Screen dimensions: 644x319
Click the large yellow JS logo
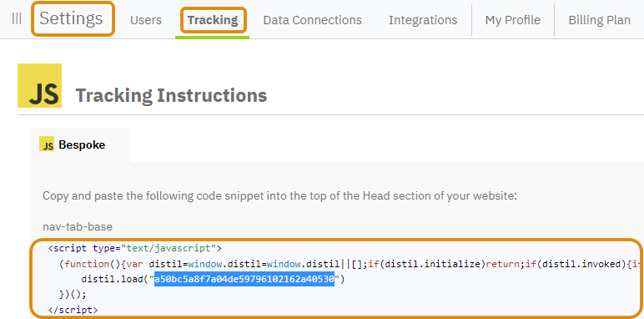39,85
